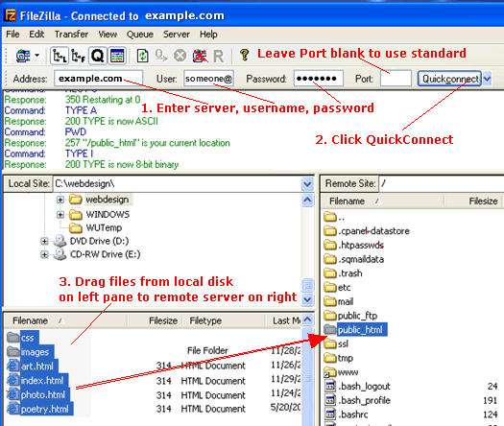The width and height of the screenshot is (504, 426).
Task: Open the File menu
Action: pyautogui.click(x=12, y=35)
